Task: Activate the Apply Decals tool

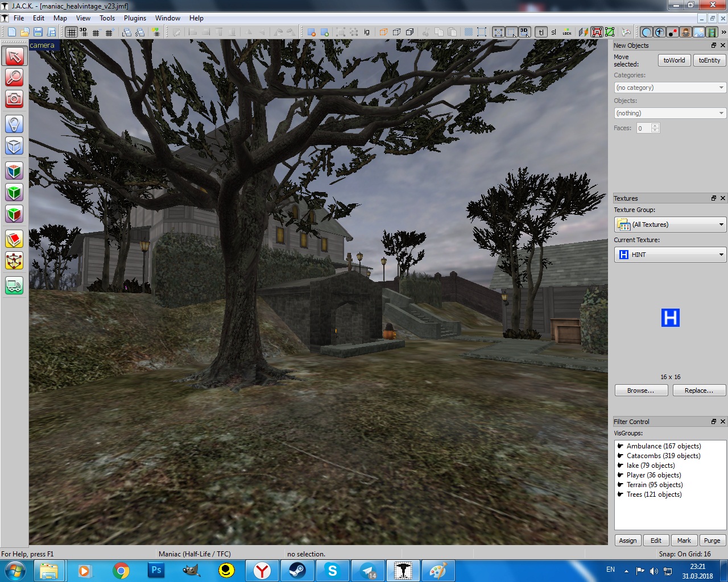Action: pyautogui.click(x=14, y=214)
